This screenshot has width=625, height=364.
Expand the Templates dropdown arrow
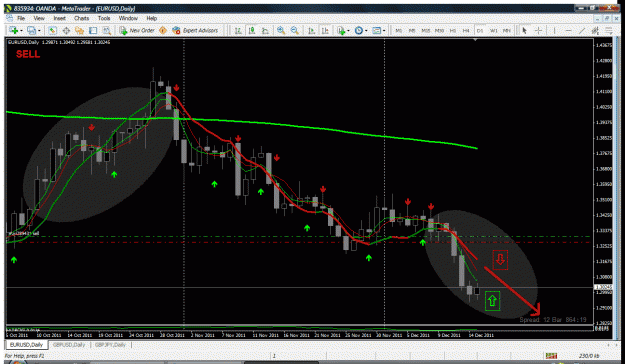click(384, 31)
